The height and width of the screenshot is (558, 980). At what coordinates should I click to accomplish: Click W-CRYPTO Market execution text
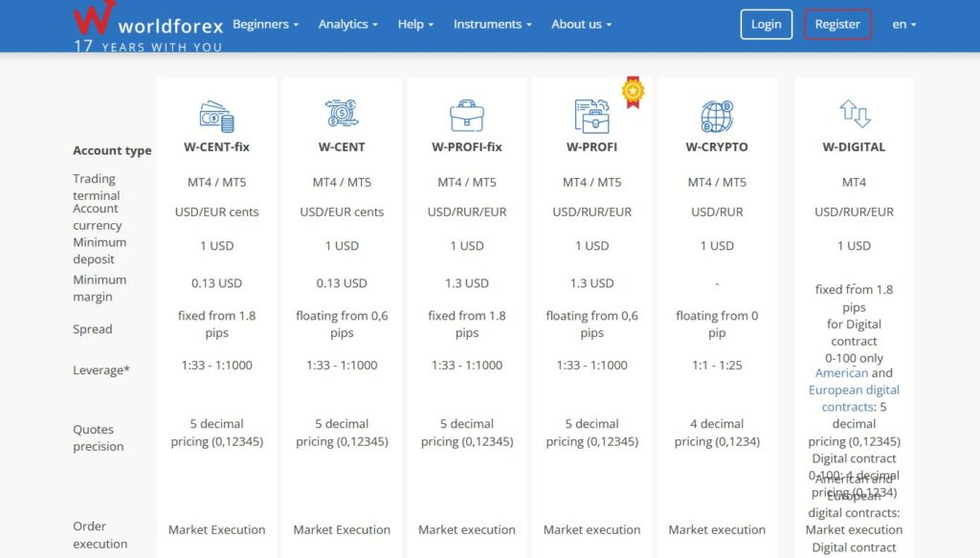(x=717, y=530)
